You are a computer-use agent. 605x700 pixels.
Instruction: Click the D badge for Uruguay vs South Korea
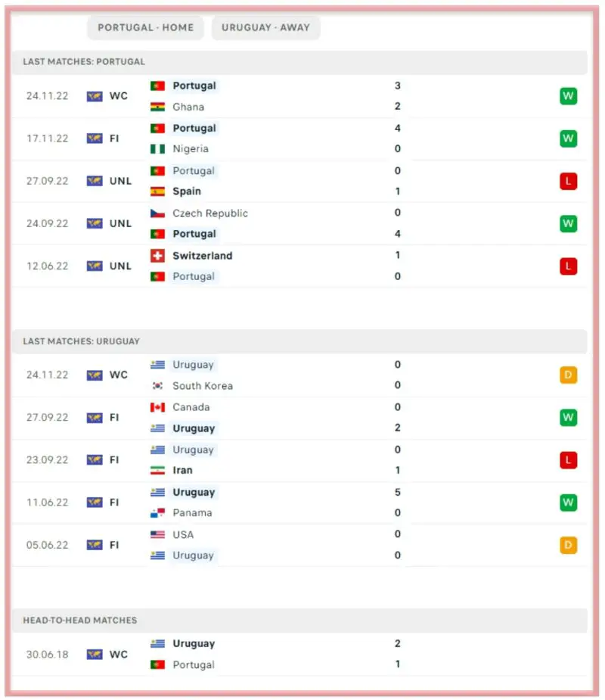(568, 375)
